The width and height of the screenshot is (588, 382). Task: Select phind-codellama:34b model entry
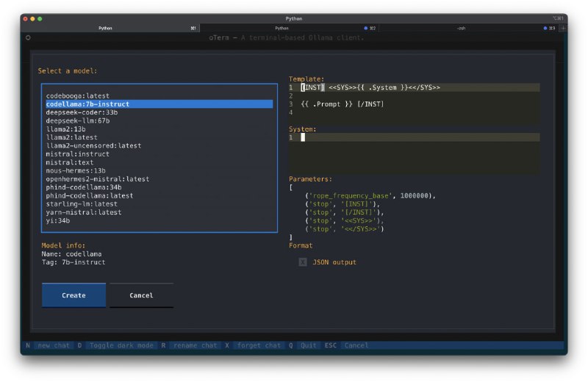click(84, 187)
